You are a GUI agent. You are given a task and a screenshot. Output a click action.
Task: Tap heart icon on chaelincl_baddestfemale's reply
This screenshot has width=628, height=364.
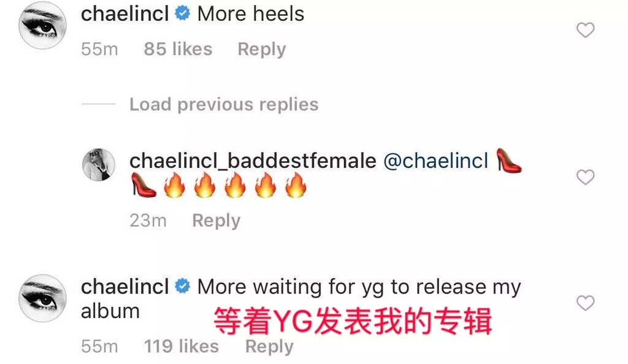[585, 177]
